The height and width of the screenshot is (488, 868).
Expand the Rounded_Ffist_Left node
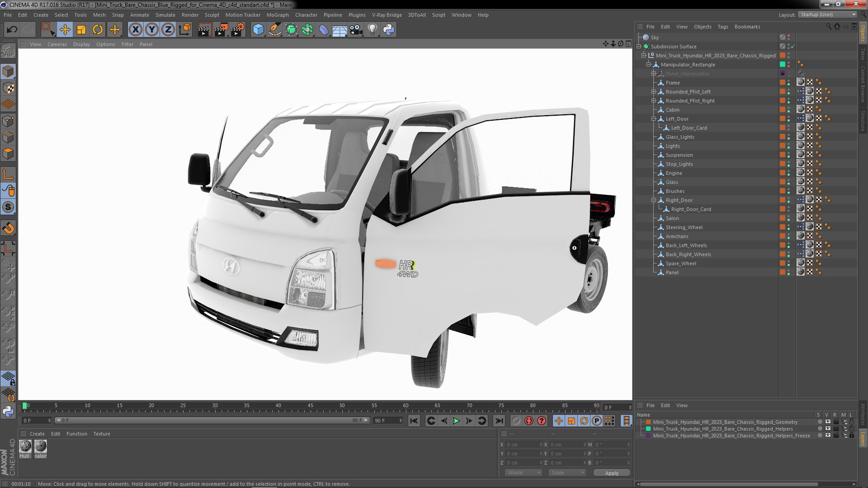[654, 92]
